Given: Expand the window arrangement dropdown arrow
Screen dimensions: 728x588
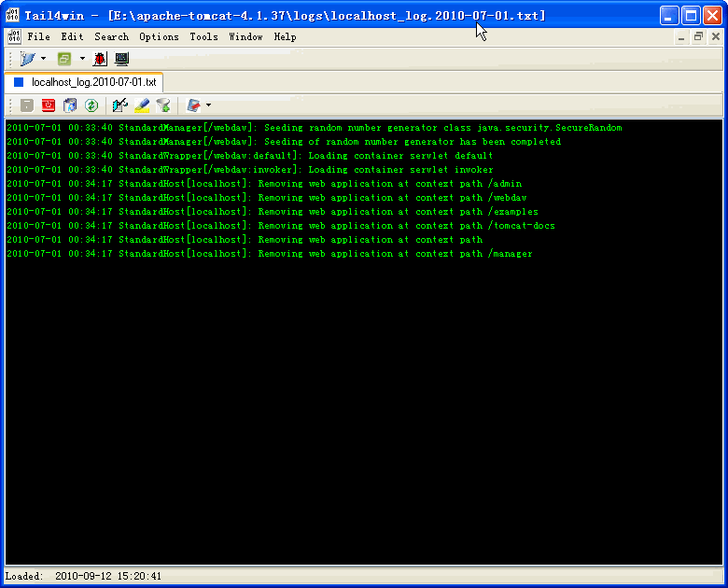Looking at the screenshot, I should [x=82, y=59].
